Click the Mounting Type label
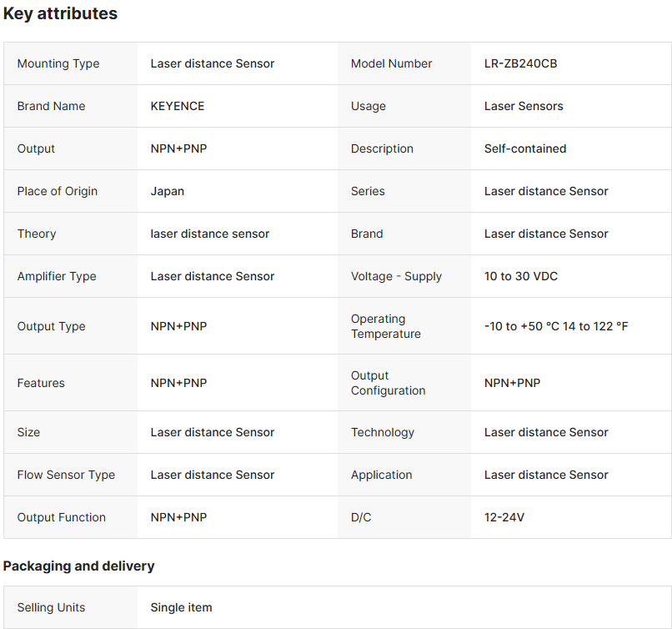Image resolution: width=672 pixels, height=629 pixels. point(58,63)
